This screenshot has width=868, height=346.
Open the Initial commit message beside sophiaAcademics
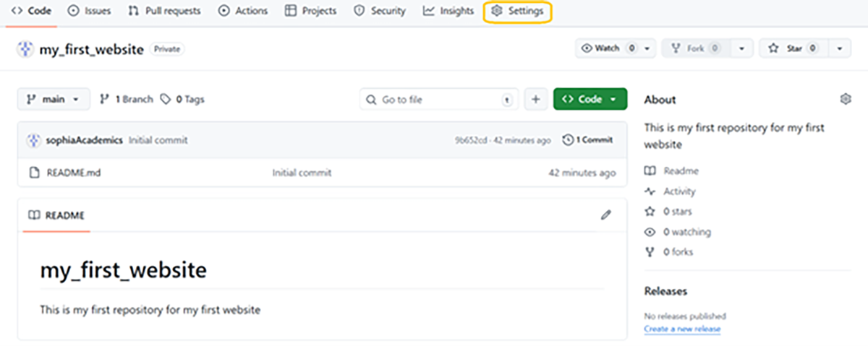158,140
